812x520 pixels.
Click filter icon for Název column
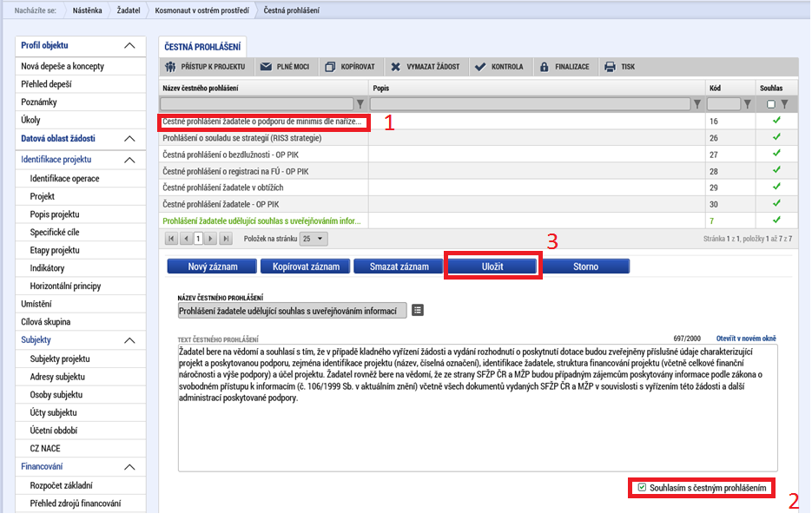360,104
